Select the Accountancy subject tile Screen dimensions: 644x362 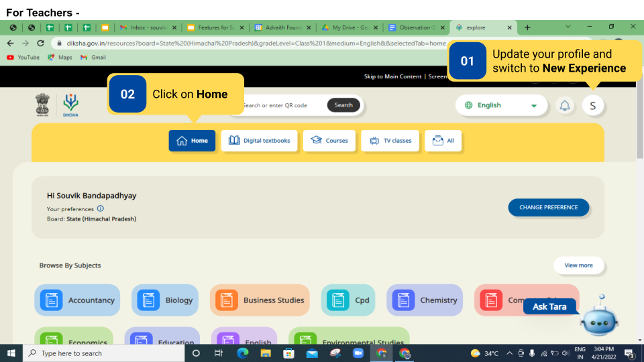77,300
